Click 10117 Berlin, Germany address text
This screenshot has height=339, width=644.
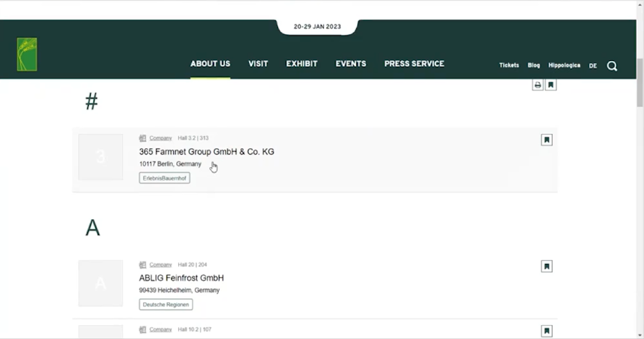tap(170, 164)
